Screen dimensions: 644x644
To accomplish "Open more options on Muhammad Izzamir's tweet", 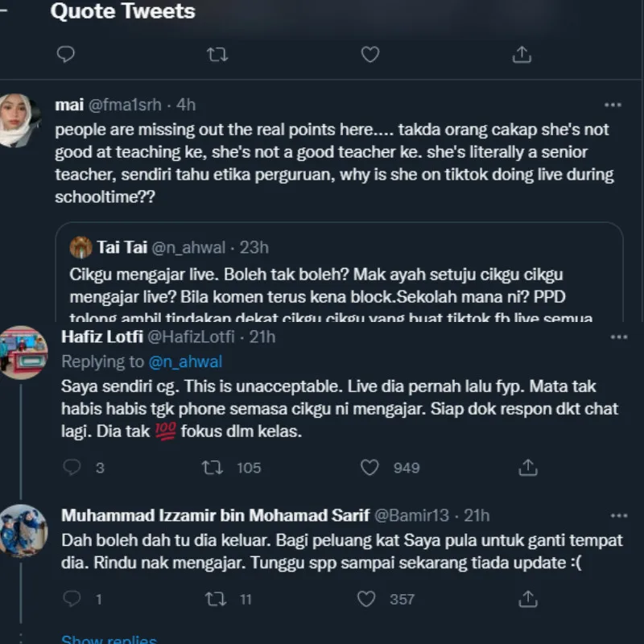I will tap(617, 515).
